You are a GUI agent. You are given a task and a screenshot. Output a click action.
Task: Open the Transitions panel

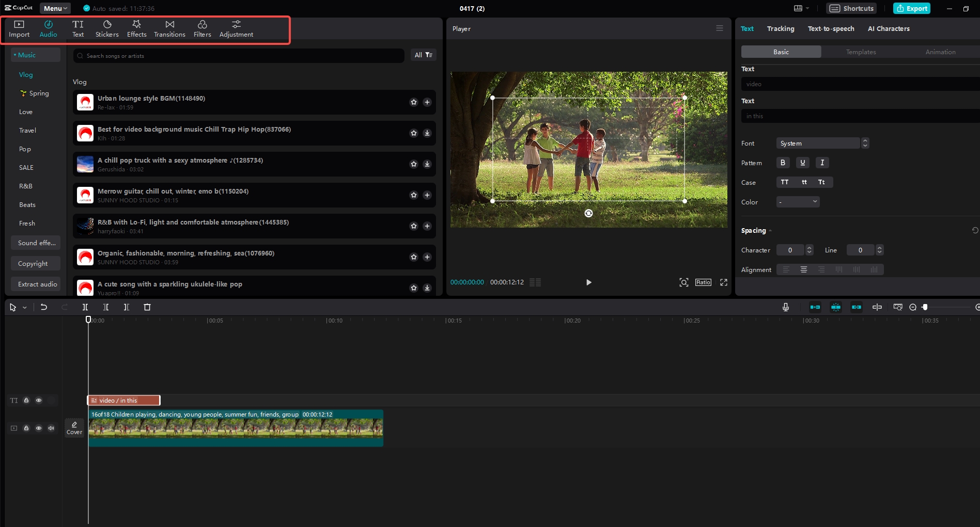click(x=169, y=28)
